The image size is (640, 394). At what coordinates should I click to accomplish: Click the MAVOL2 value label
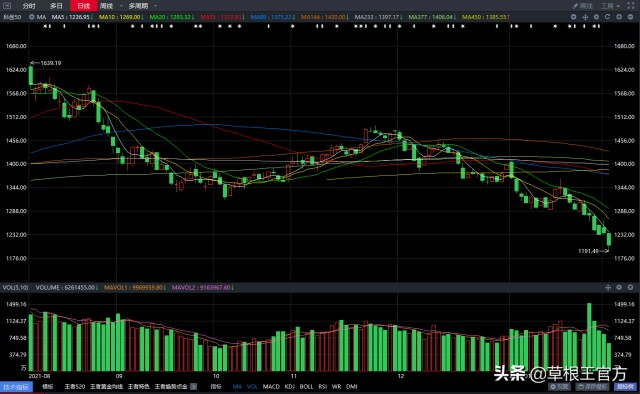pyautogui.click(x=203, y=287)
